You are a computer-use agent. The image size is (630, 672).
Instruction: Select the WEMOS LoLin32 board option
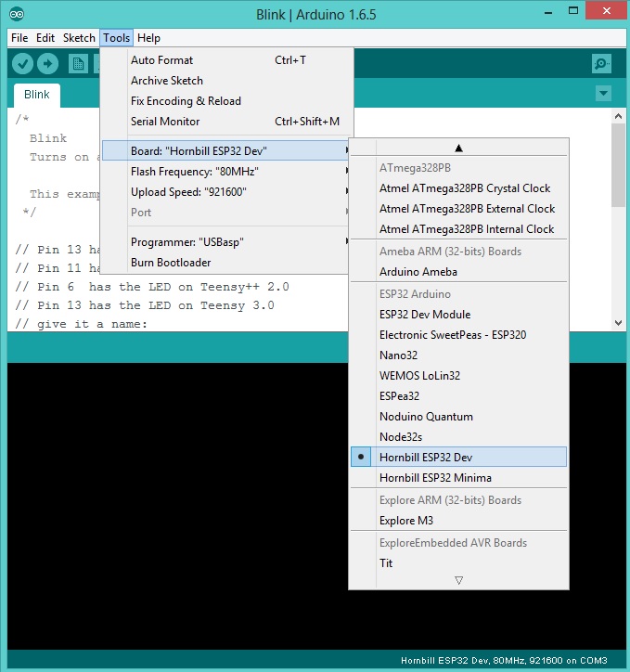[x=419, y=375]
